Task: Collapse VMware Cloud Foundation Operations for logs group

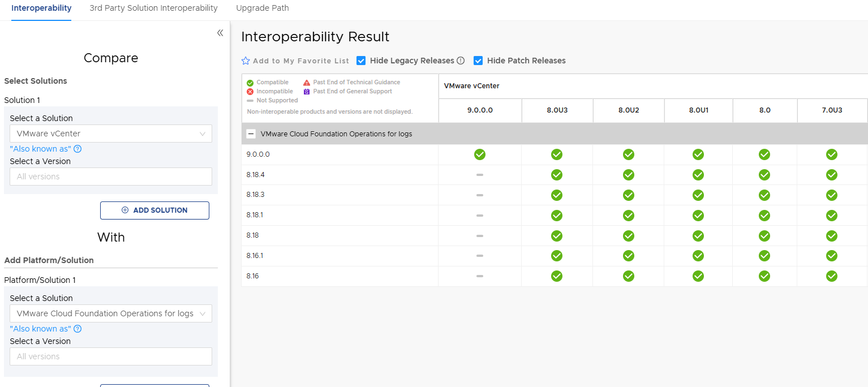Action: tap(251, 134)
